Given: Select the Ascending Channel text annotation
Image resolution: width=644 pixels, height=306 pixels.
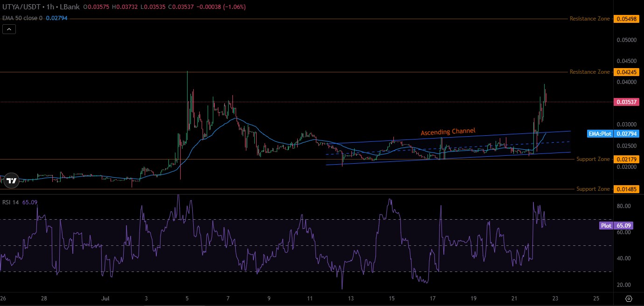Looking at the screenshot, I should (x=448, y=132).
